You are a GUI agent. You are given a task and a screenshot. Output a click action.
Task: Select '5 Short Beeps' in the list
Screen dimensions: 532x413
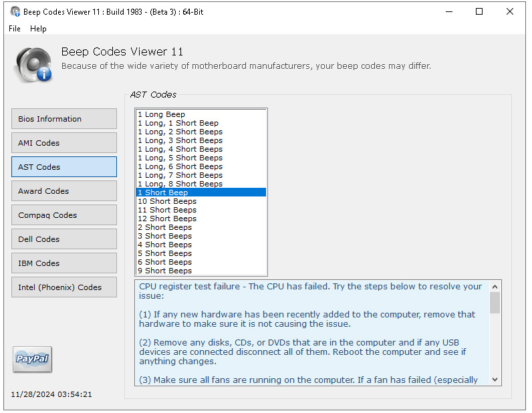click(201, 253)
